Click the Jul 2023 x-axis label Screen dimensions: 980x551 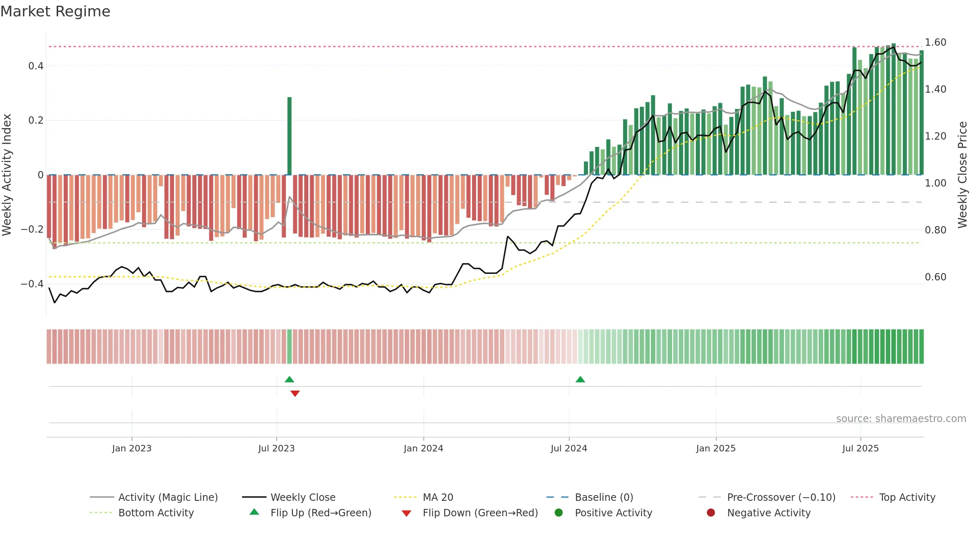(x=276, y=448)
